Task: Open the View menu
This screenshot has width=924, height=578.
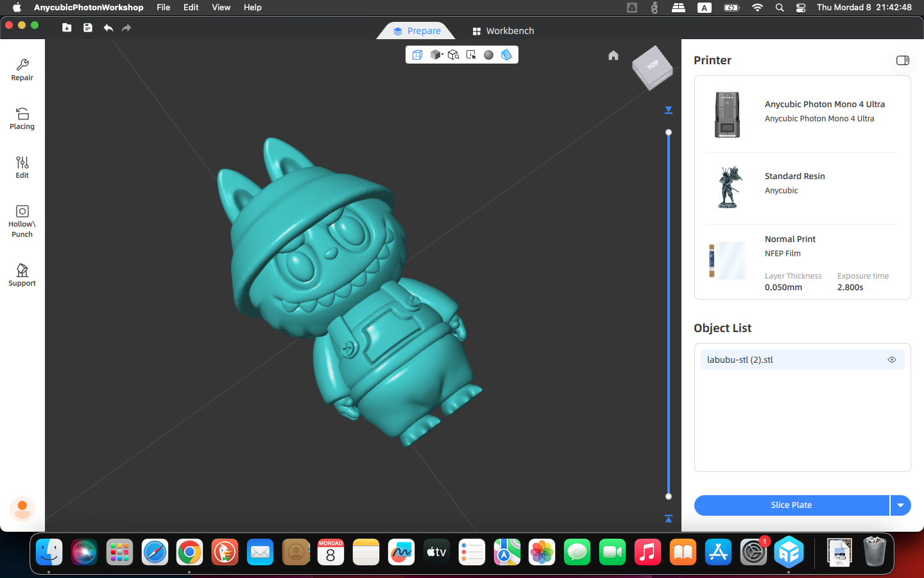Action: pyautogui.click(x=221, y=8)
